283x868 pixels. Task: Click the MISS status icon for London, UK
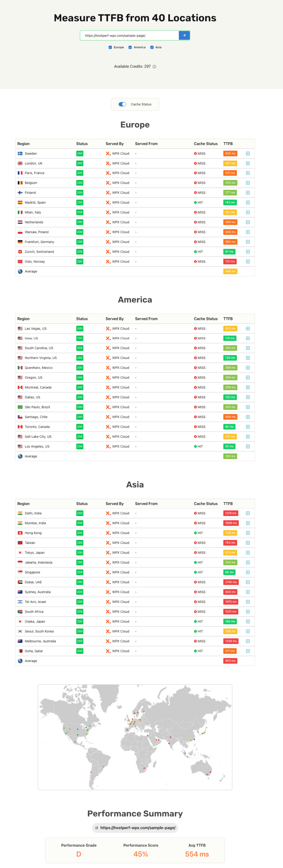(195, 163)
